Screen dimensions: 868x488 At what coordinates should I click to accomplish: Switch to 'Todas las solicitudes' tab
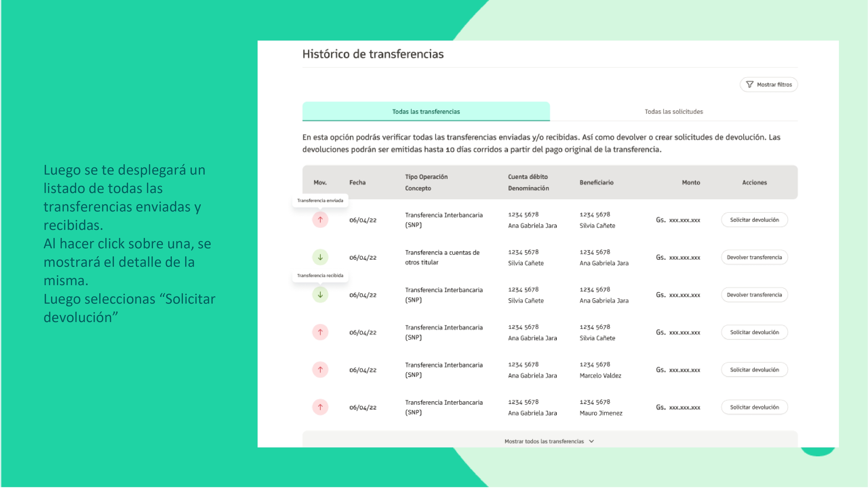pos(674,111)
